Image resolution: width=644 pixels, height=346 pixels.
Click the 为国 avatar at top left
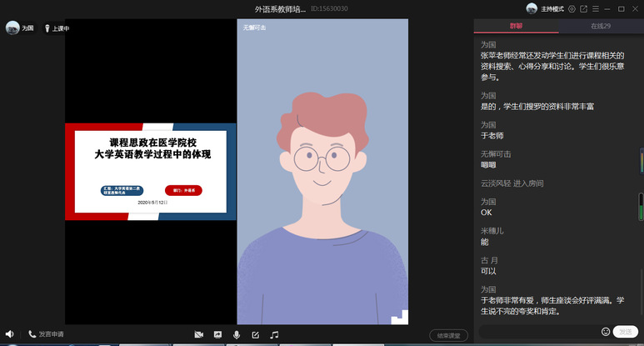[x=12, y=28]
